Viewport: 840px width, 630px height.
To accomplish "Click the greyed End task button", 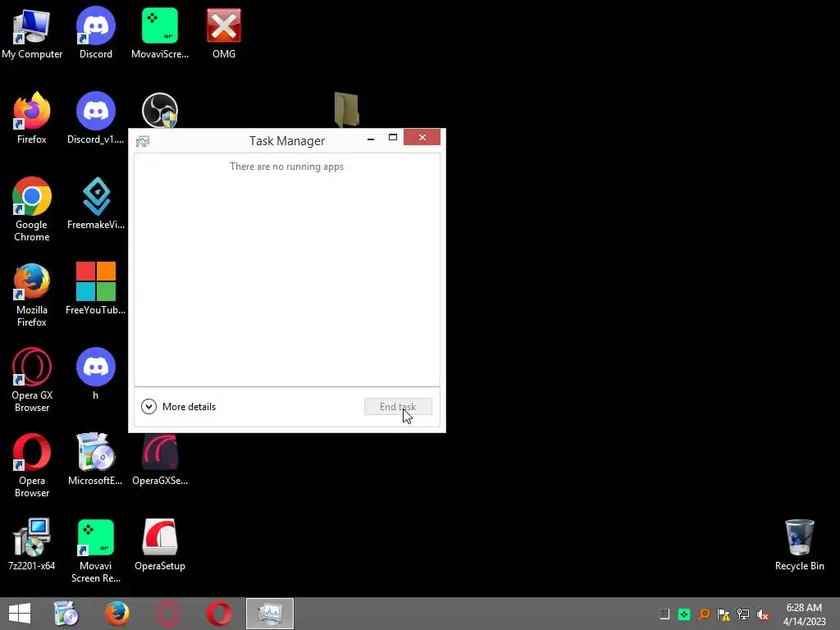I will [x=398, y=407].
